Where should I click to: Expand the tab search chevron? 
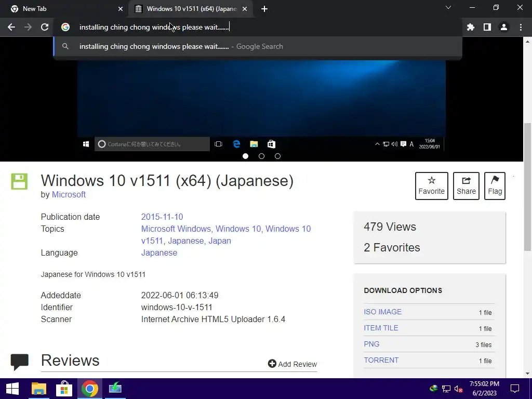[448, 7]
